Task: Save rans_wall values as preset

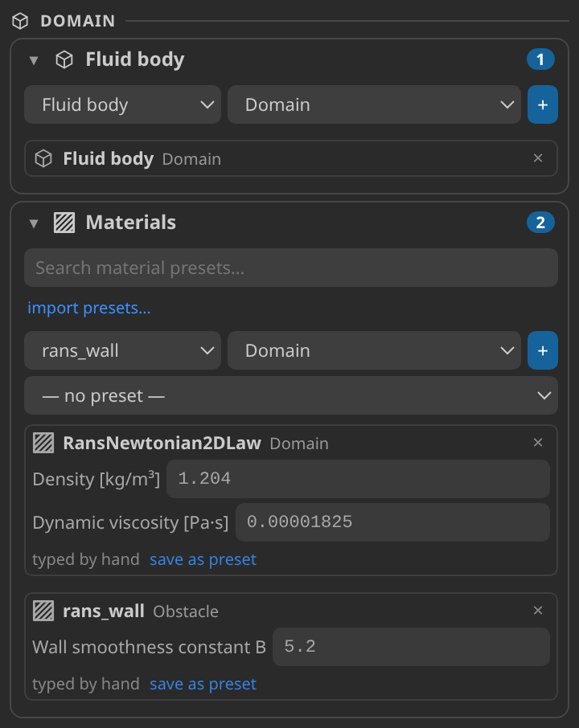Action: coord(203,684)
